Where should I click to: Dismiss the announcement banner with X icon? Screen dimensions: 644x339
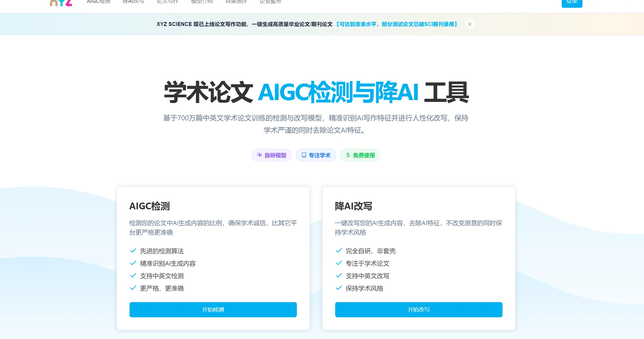(x=469, y=24)
